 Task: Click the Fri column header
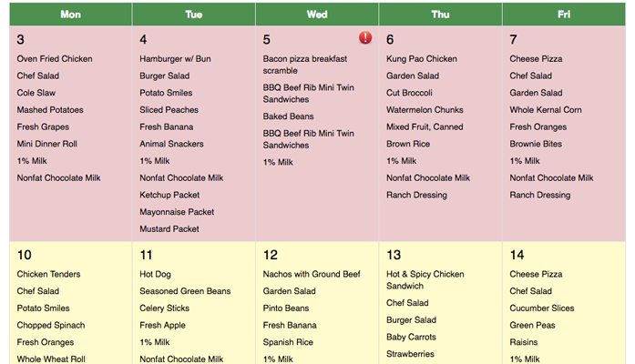point(564,15)
